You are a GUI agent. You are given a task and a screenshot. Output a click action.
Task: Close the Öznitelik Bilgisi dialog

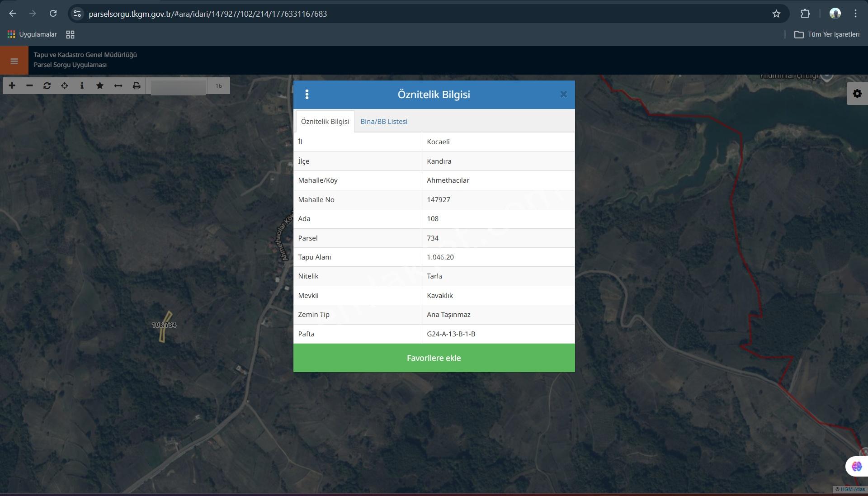click(x=563, y=94)
